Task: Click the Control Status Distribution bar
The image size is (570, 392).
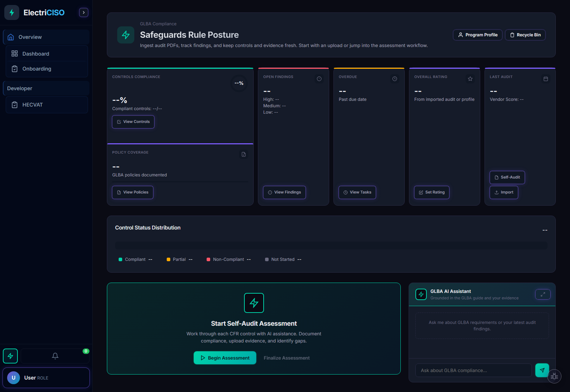Action: tap(331, 245)
